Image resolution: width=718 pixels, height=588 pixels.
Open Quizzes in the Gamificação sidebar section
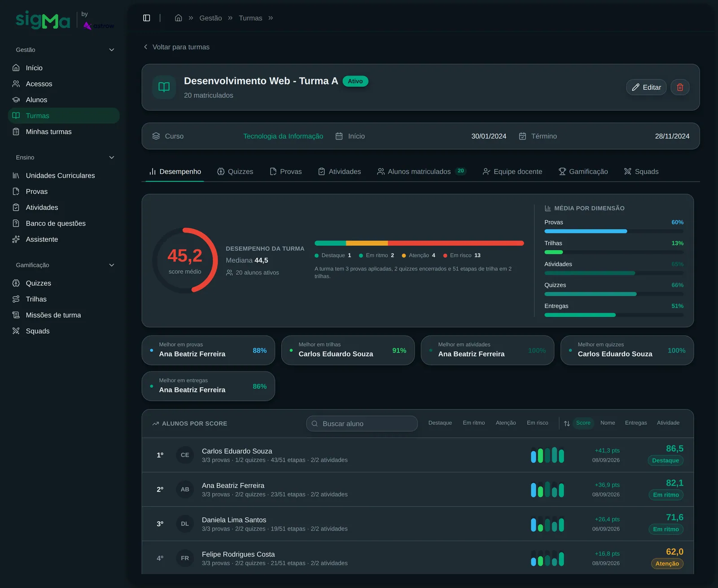64,283
